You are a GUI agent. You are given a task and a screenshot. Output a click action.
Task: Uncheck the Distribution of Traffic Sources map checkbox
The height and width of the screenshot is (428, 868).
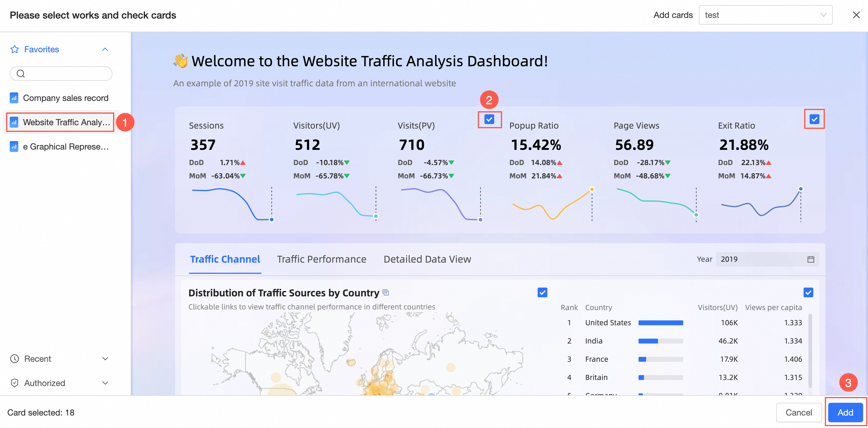tap(542, 292)
